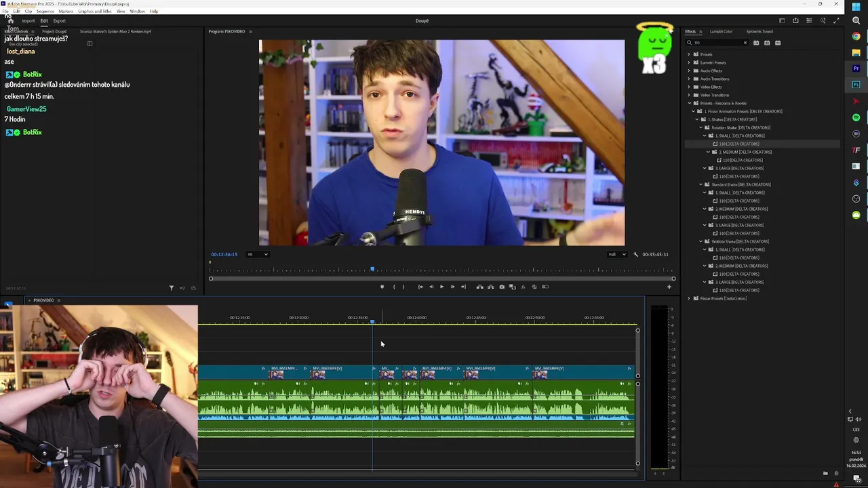Open Chrome from the taskbar
868x488 pixels.
(856, 37)
